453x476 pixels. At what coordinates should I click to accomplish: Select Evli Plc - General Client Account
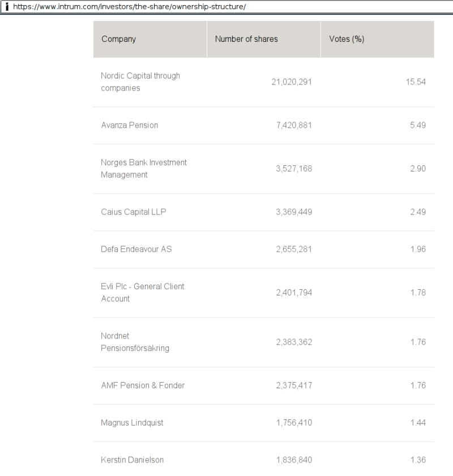(x=142, y=293)
